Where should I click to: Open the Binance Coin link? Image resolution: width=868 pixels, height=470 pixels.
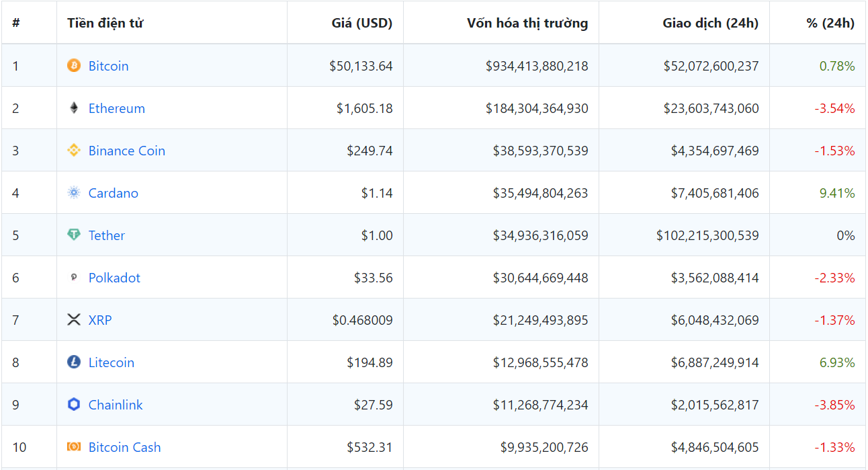tap(127, 151)
